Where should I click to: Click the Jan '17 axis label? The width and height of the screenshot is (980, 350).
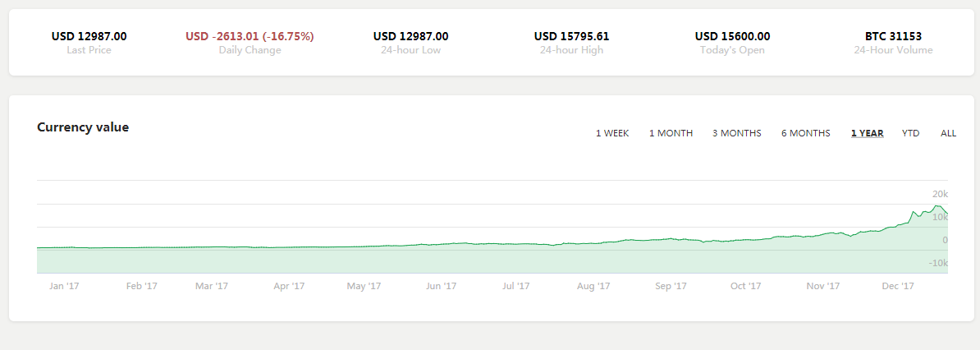(x=64, y=286)
